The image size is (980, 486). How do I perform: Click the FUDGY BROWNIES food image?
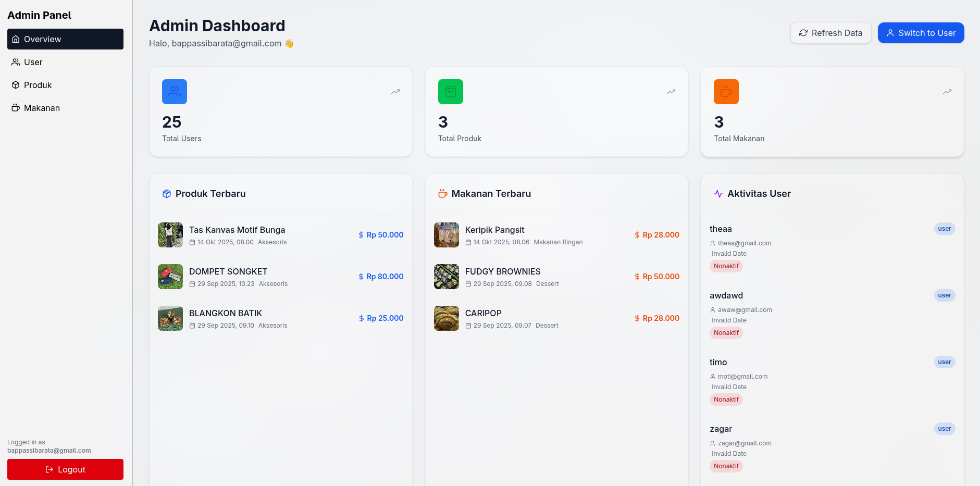pos(446,277)
